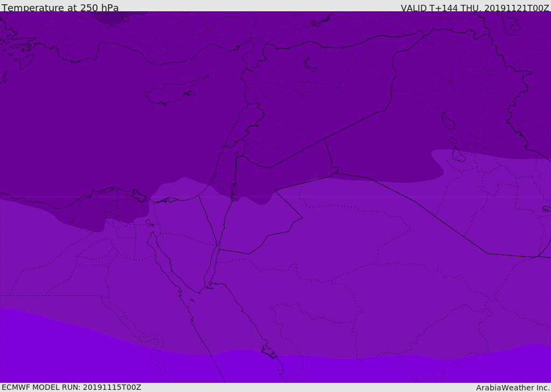Select the large lake in central Iraq

click(448, 121)
